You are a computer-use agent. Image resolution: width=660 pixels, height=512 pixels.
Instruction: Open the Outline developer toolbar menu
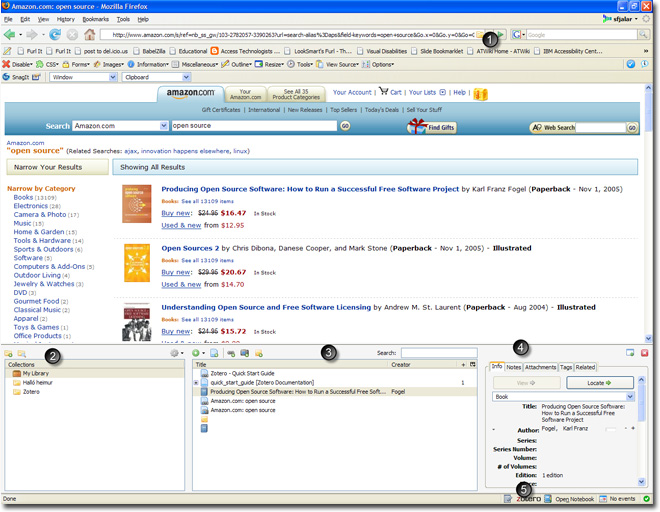click(x=236, y=64)
